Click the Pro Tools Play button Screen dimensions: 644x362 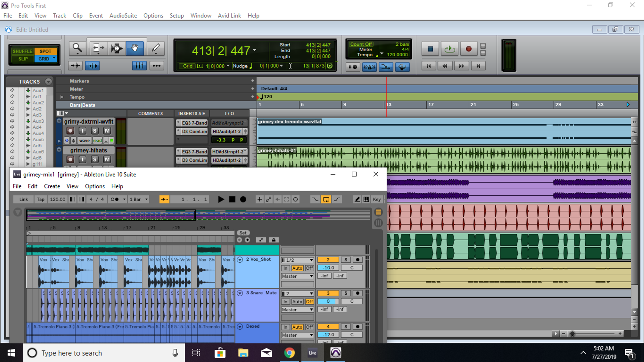tap(449, 49)
